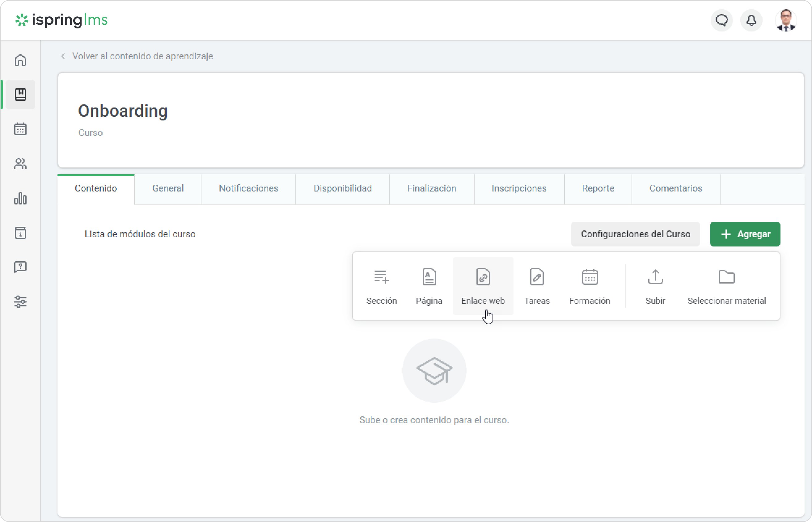Click the notifications bell icon
The height and width of the screenshot is (522, 812).
pyautogui.click(x=751, y=20)
